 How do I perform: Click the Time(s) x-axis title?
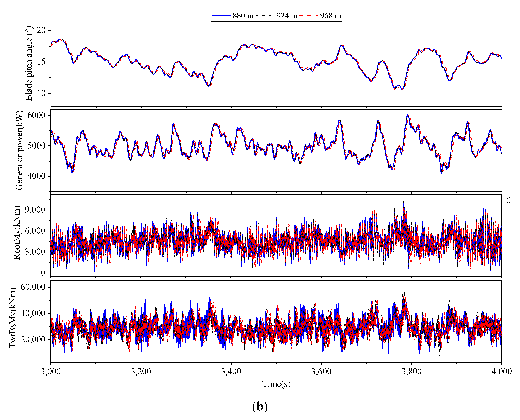click(276, 384)
